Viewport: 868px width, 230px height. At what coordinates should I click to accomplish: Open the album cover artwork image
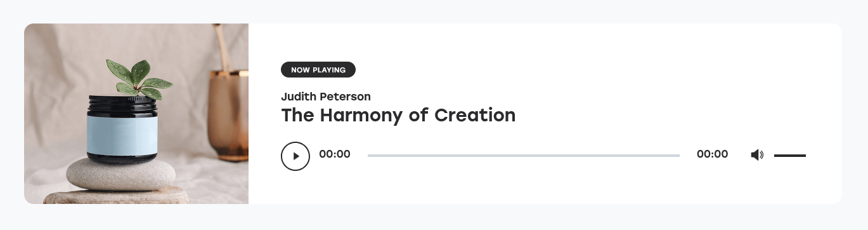click(x=136, y=114)
